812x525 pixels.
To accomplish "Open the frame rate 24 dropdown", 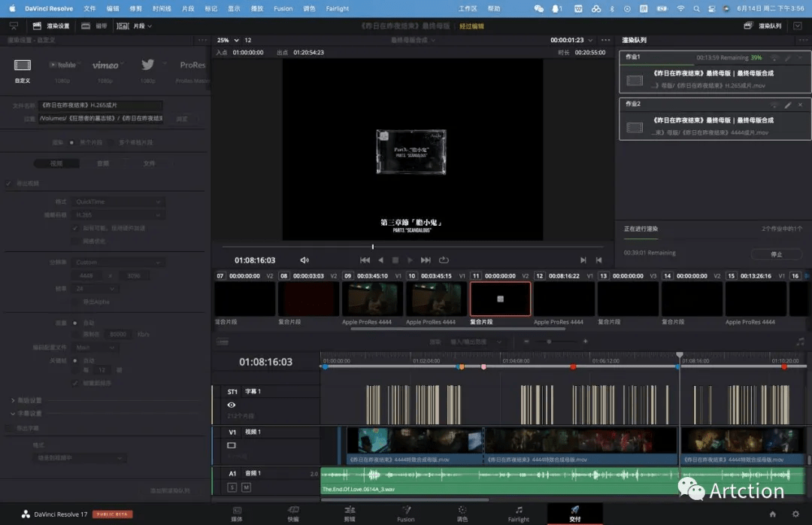I will pos(94,289).
